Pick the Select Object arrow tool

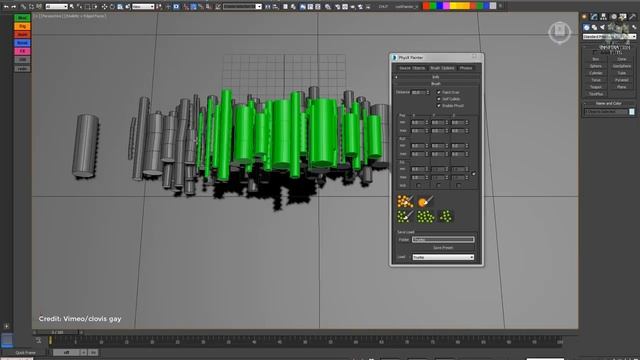[x=72, y=7]
